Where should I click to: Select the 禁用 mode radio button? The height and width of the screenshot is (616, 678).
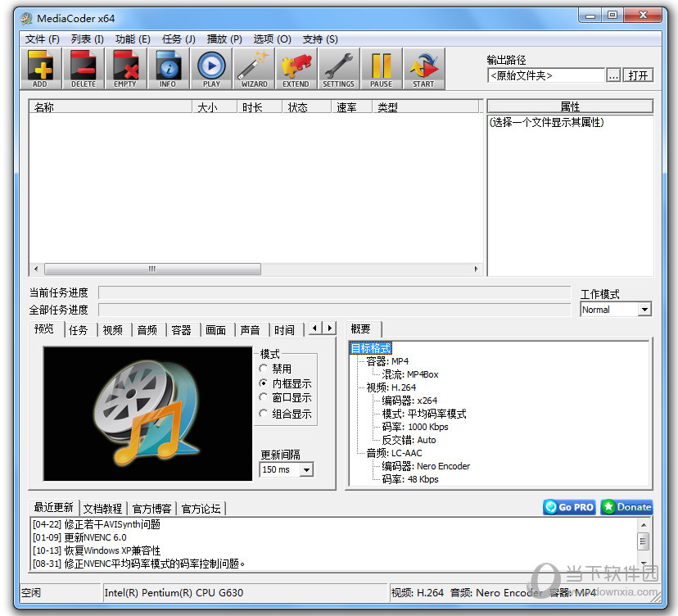tap(264, 369)
